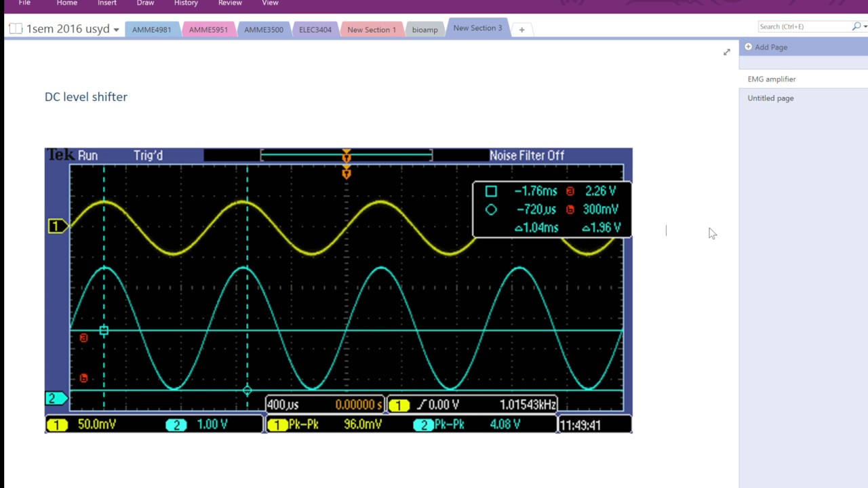Click the Noise Filter Off label

527,156
